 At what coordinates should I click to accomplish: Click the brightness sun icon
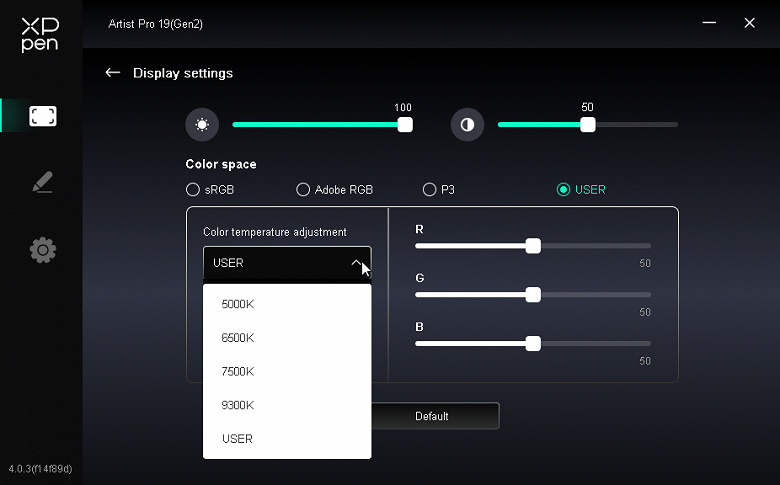tap(202, 125)
